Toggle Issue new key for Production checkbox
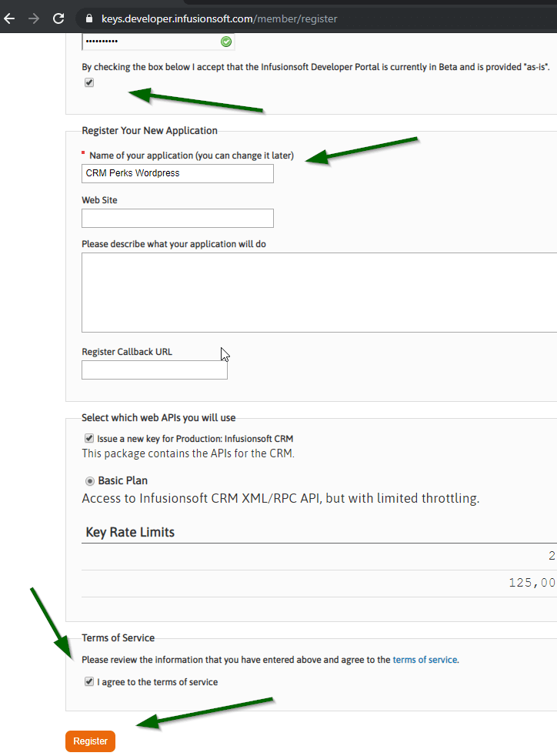The image size is (557, 756). click(x=89, y=438)
